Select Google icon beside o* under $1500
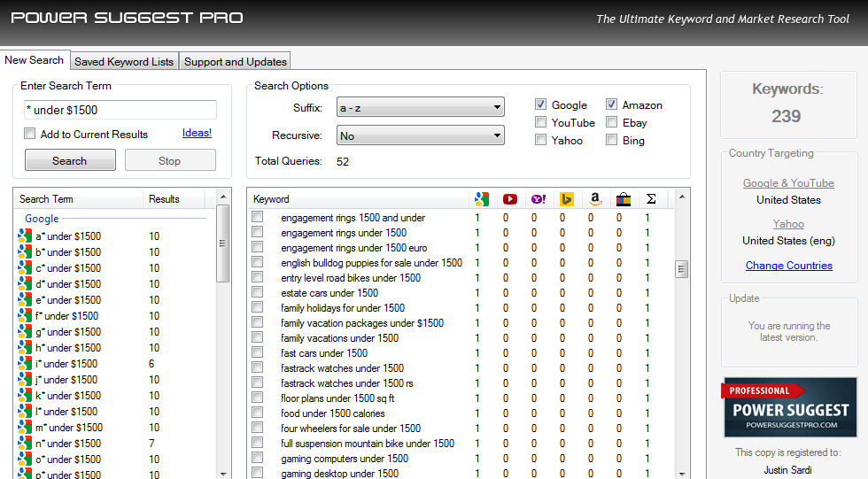The image size is (868, 479). [x=25, y=460]
